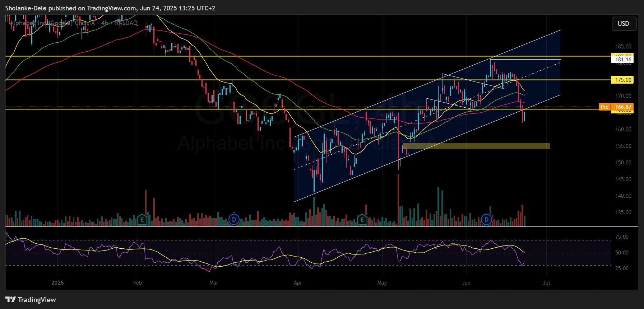This screenshot has width=644, height=309.
Task: Open the earnings E marker near May
Action: (362, 219)
